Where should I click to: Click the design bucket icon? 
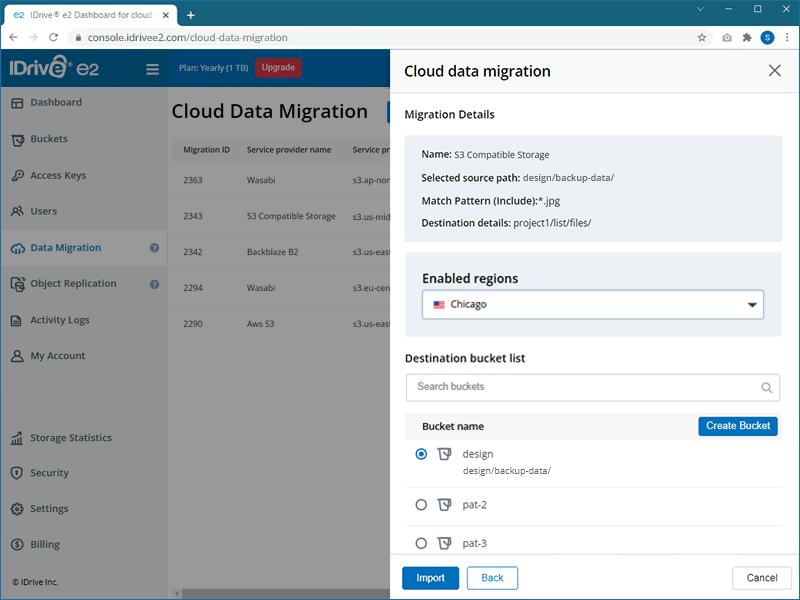[445, 454]
